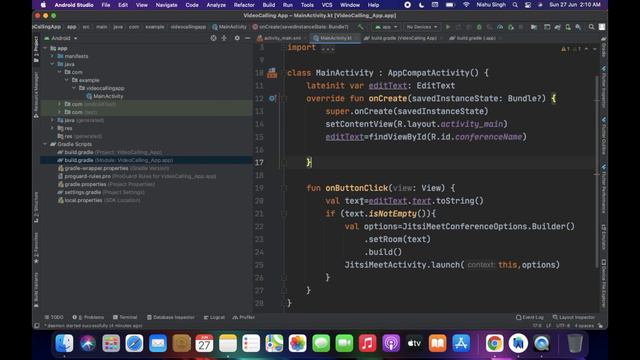Click the Sync Project with Gradle icon
Screen dimensions: 640x360
coord(557,27)
